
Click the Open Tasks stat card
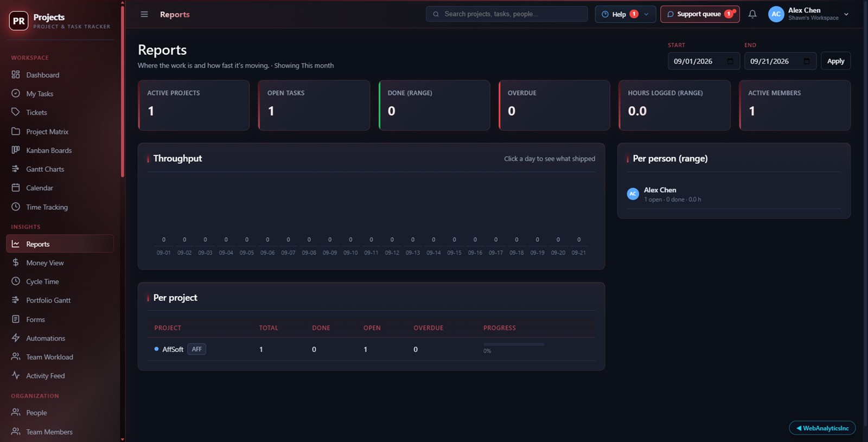pos(314,105)
